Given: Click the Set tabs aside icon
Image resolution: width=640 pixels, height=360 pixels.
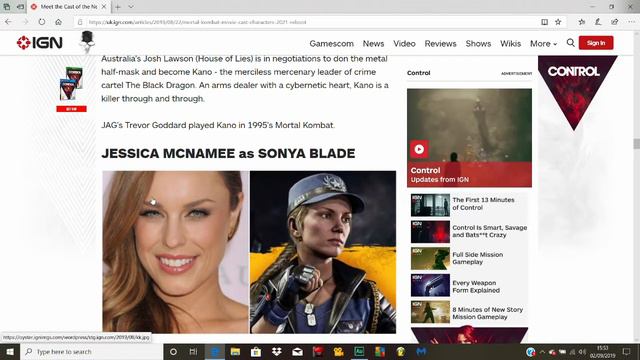Looking at the screenshot, I should (20, 7).
